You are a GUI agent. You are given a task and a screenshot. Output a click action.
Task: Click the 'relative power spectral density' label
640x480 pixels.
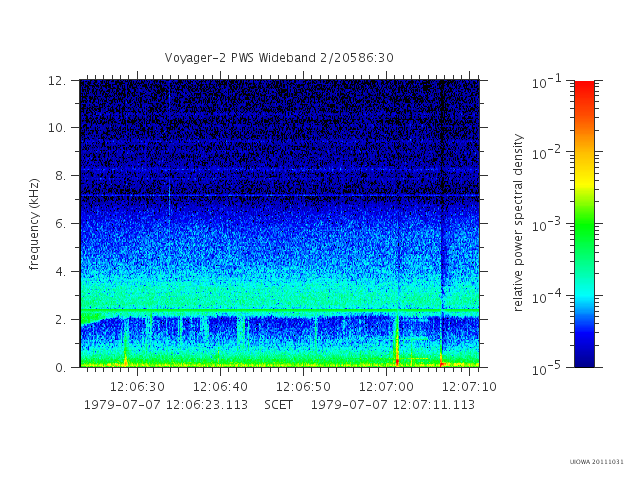518,223
